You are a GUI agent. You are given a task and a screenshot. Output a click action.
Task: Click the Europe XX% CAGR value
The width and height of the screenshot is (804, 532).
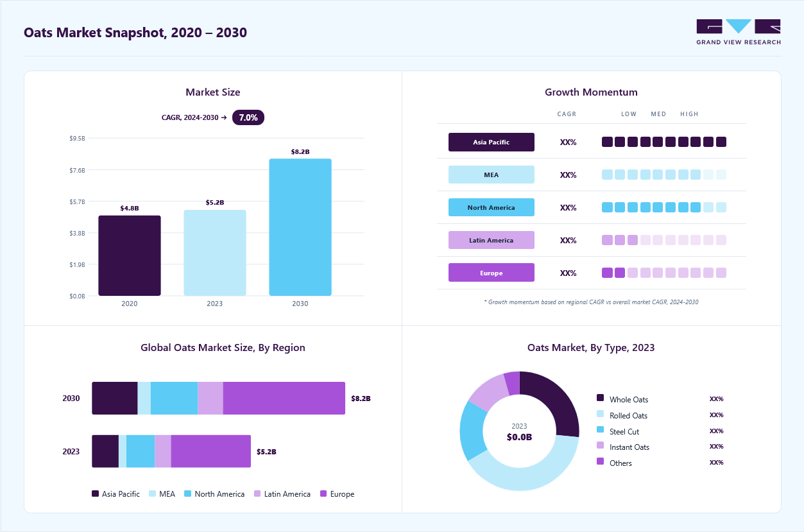coord(568,273)
